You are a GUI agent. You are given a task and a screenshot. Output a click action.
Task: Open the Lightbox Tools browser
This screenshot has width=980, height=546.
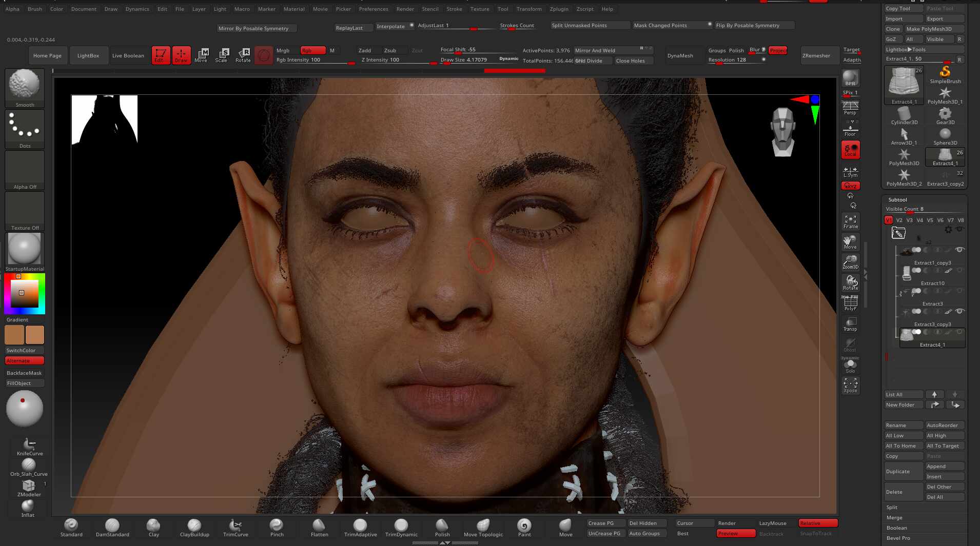tap(924, 49)
